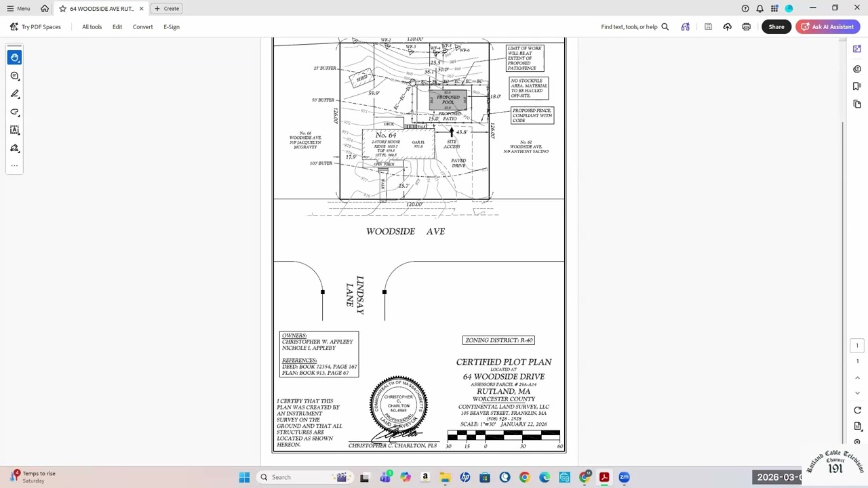This screenshot has width=868, height=488.
Task: Open the weather widget Temps to rise
Action: point(33,477)
